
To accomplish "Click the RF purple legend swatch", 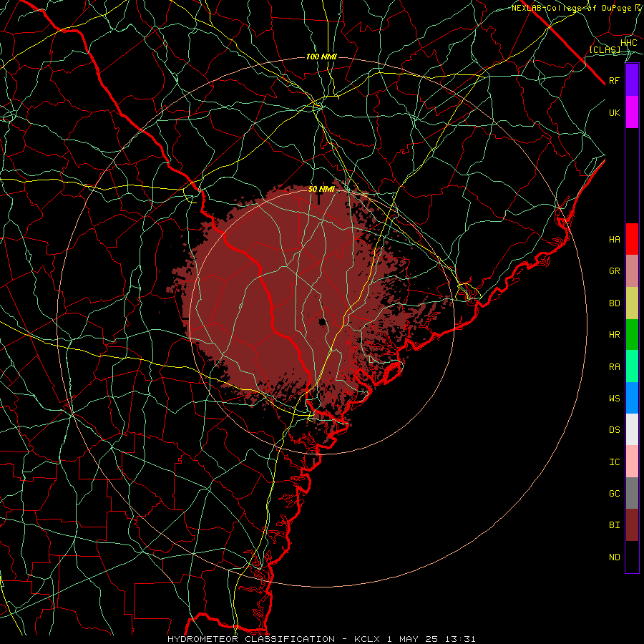I will coord(632,80).
